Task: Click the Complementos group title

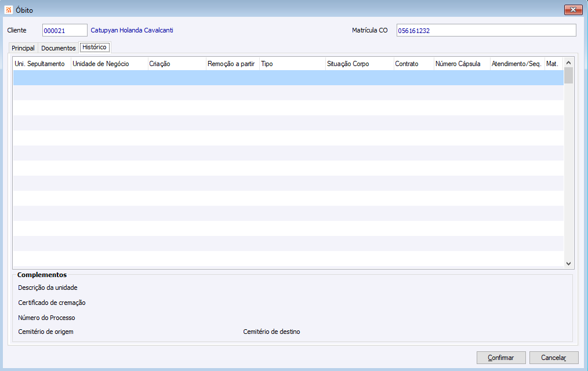Action: coord(42,275)
